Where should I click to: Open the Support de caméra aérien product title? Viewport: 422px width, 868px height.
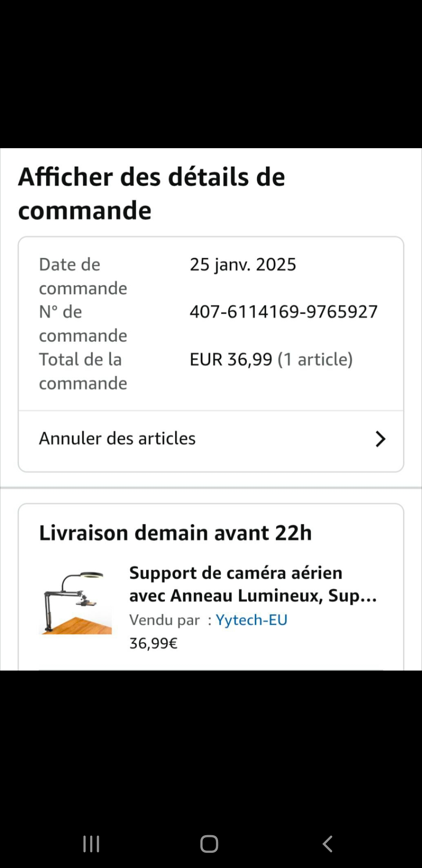(236, 573)
